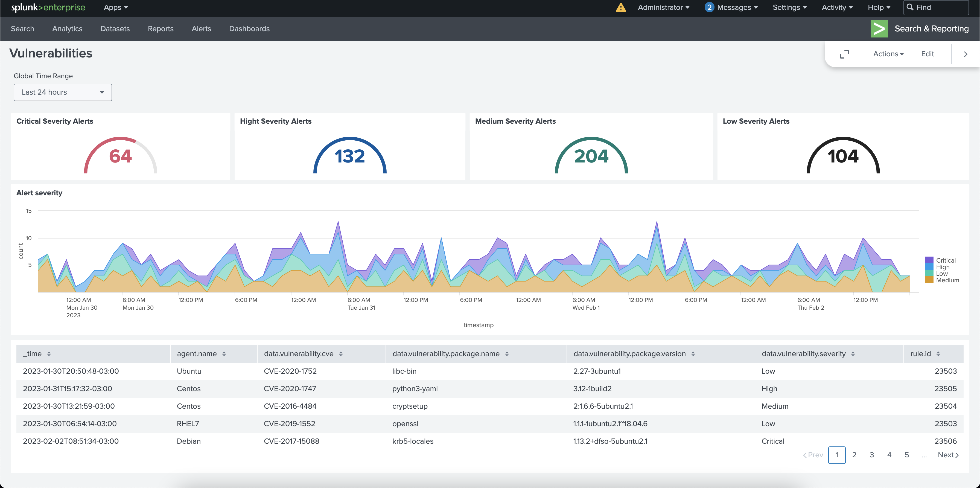Open the Apps menu
Image resolution: width=980 pixels, height=488 pixels.
coord(115,7)
